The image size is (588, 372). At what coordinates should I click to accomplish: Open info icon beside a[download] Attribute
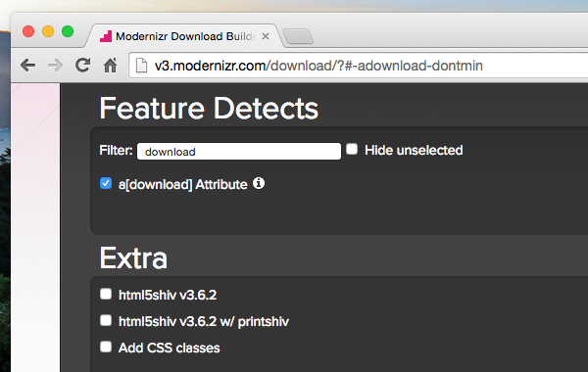click(x=259, y=183)
